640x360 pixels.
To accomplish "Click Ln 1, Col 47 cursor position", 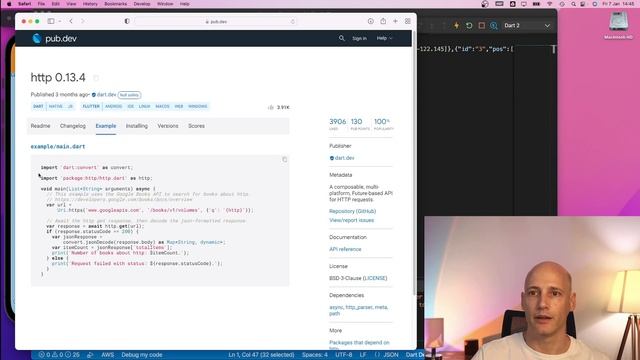I will pyautogui.click(x=261, y=355).
